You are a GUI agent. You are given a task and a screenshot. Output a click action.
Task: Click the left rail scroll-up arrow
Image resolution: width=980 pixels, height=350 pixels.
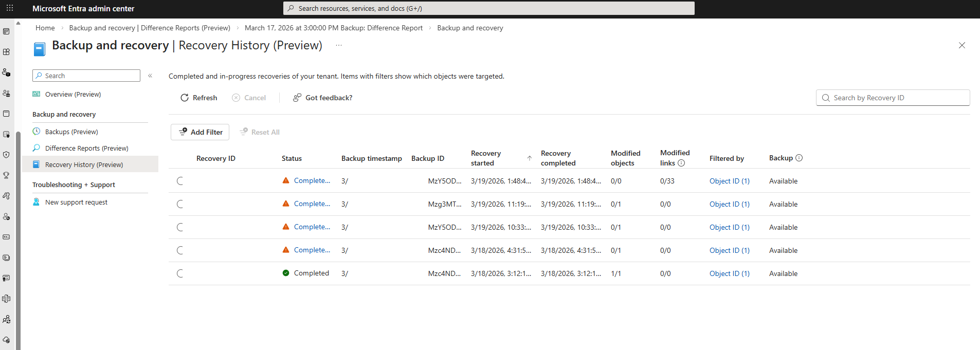tap(18, 23)
